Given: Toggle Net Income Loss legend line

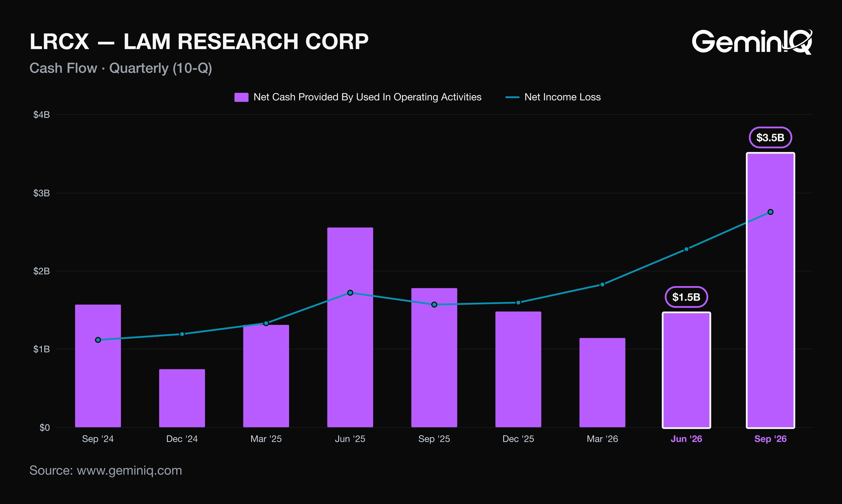Looking at the screenshot, I should 512,97.
